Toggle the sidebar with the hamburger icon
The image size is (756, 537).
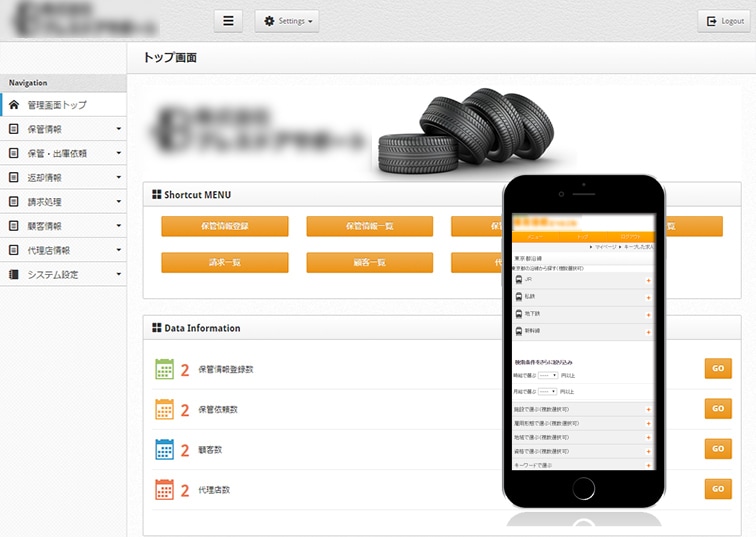[228, 21]
